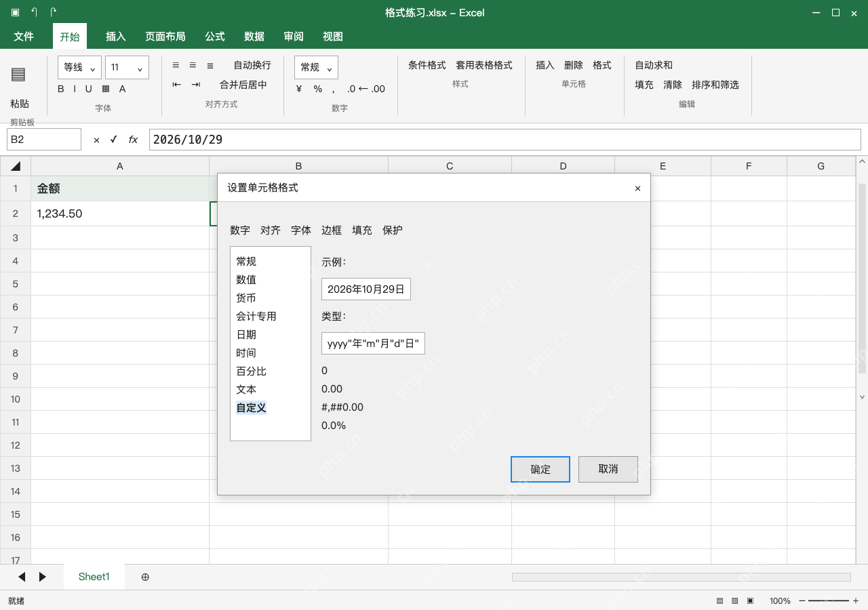Switch to the 插入 ribbon tab
This screenshot has height=610, width=868.
[116, 37]
